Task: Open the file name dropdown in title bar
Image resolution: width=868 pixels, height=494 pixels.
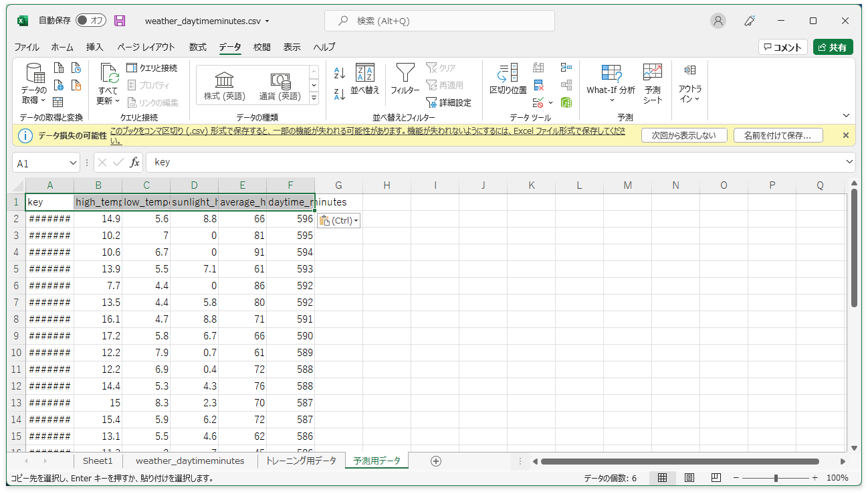Action: 267,21
